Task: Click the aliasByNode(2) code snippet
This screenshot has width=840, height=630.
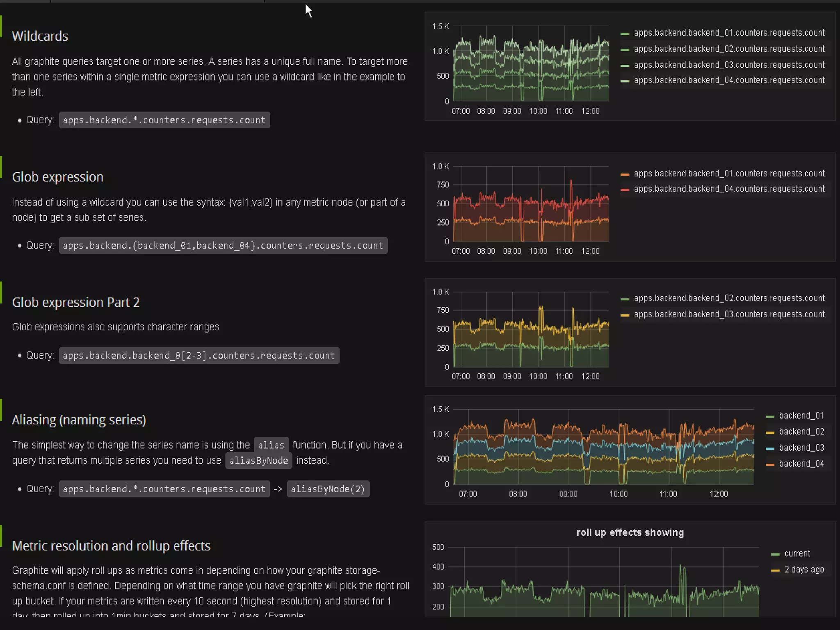Action: tap(328, 489)
